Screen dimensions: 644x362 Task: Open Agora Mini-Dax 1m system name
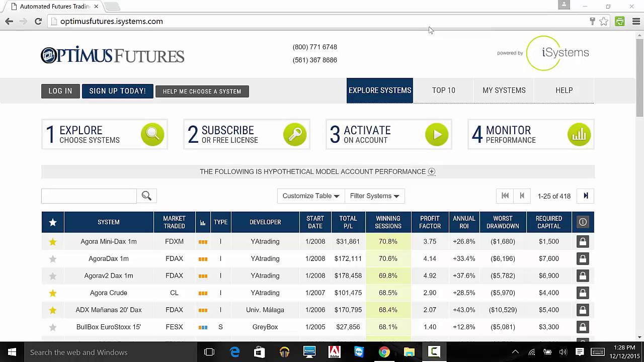[109, 242]
